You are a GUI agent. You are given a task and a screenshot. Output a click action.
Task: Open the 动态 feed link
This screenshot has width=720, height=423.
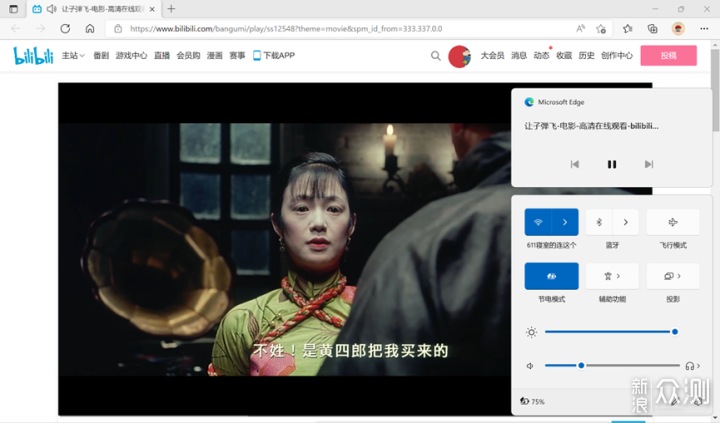tap(541, 56)
